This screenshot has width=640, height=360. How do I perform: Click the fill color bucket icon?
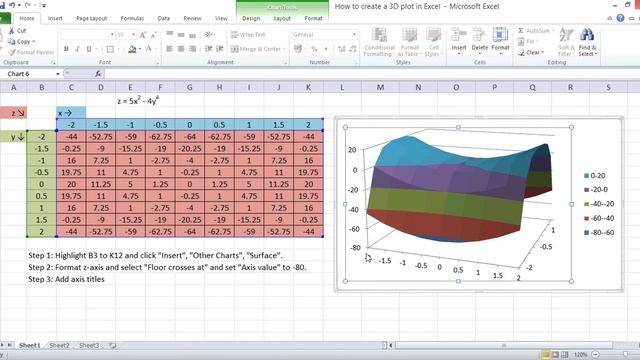tap(132, 49)
